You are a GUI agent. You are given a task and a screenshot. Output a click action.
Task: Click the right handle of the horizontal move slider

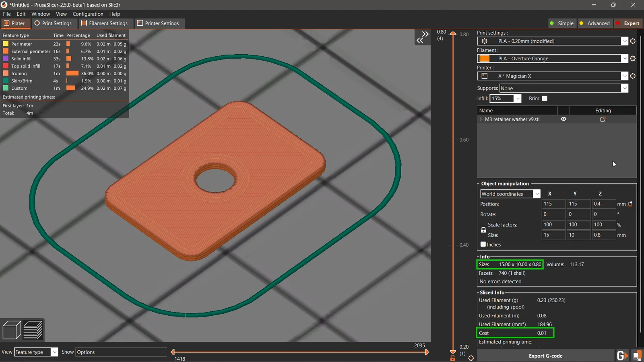point(427,352)
